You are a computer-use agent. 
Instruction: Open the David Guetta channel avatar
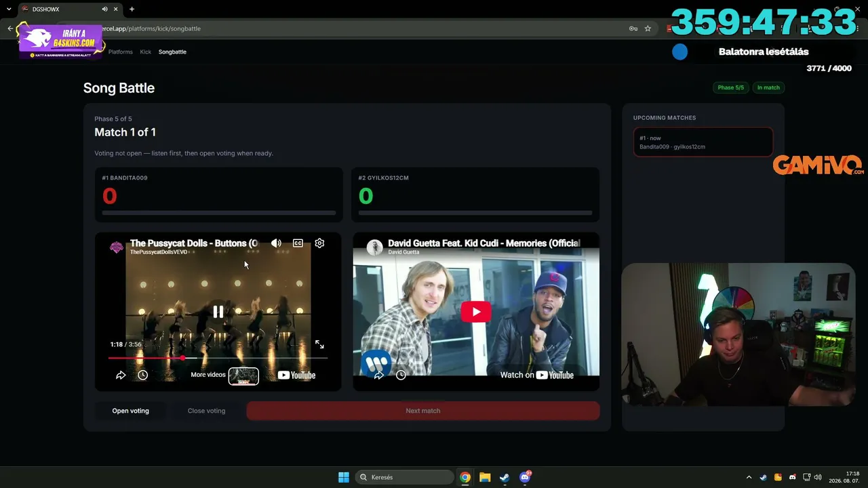(x=374, y=247)
